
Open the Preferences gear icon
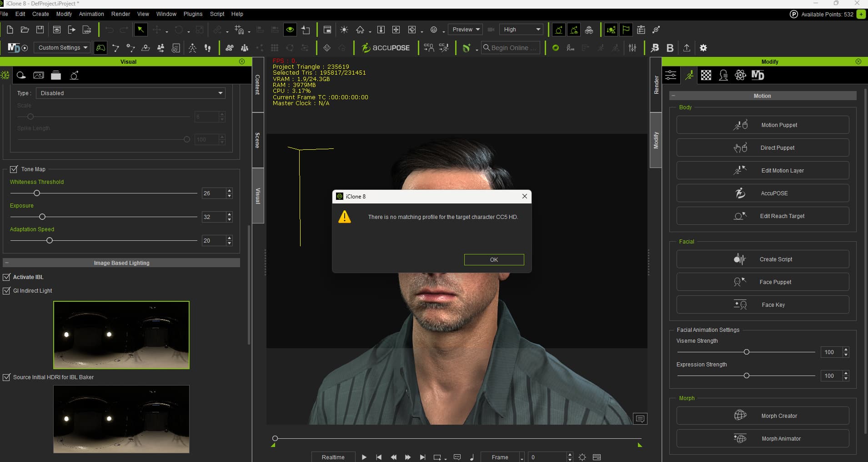coord(703,48)
